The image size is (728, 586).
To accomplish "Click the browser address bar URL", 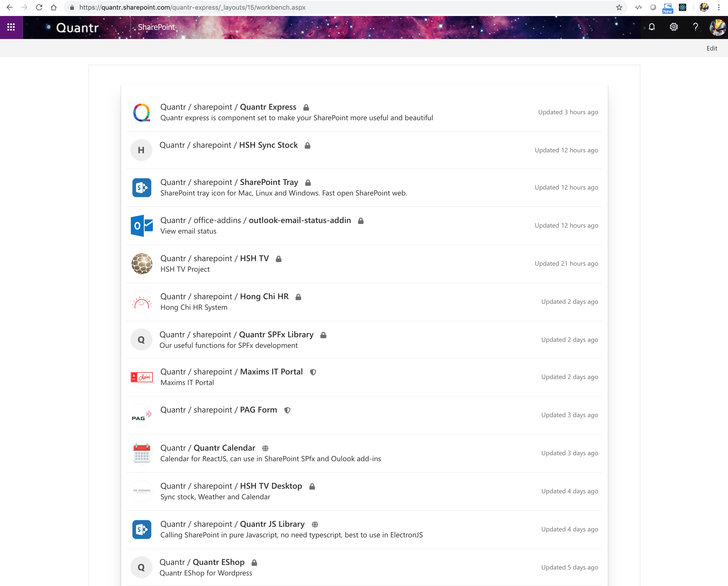I will 193,7.
